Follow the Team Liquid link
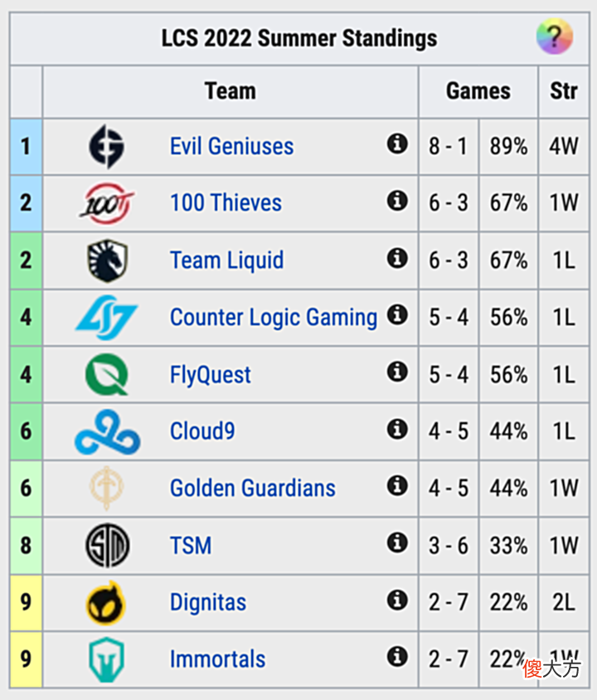The height and width of the screenshot is (700, 597). 226,260
